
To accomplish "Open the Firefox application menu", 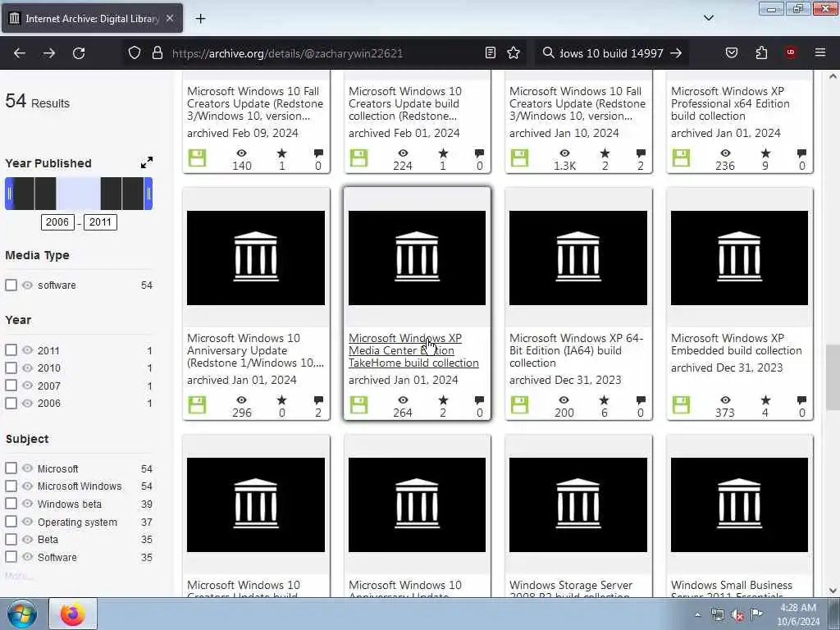I will click(820, 52).
